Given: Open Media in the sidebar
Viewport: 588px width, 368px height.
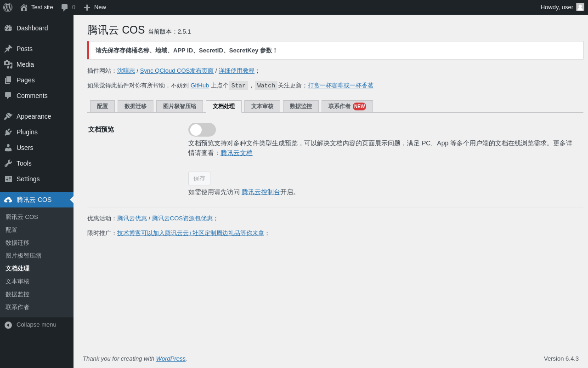Looking at the screenshot, I should pos(37,64).
